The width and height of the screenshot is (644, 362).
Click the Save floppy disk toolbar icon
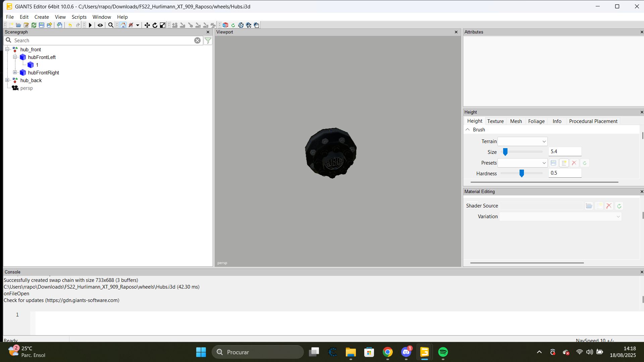[x=42, y=25]
